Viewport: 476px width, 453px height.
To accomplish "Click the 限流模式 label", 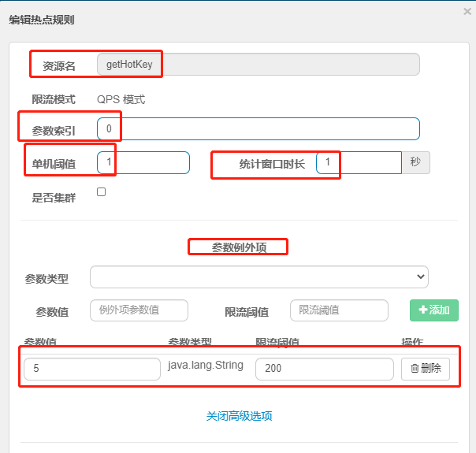I will click(54, 99).
